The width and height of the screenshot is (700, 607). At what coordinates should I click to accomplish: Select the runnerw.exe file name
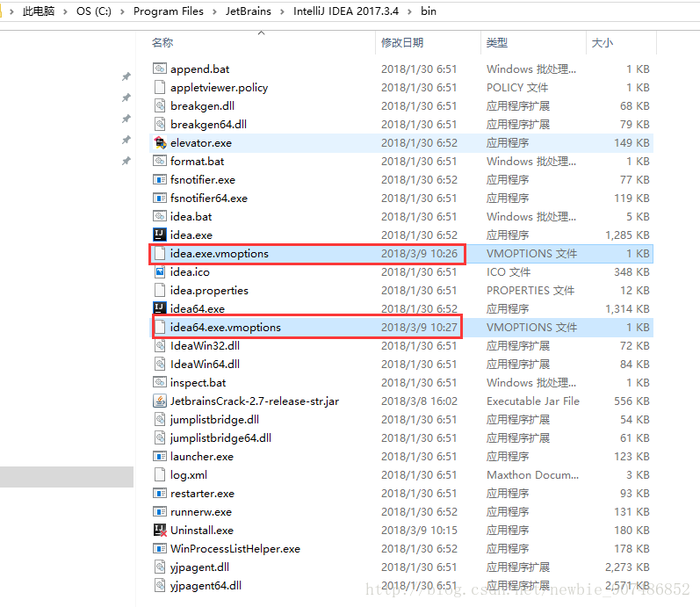click(201, 512)
